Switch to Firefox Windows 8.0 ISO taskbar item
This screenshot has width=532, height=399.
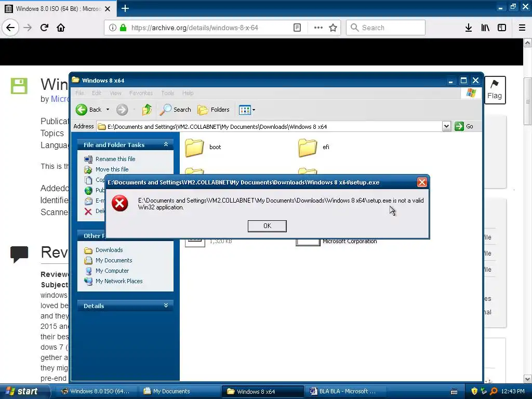pos(97,391)
